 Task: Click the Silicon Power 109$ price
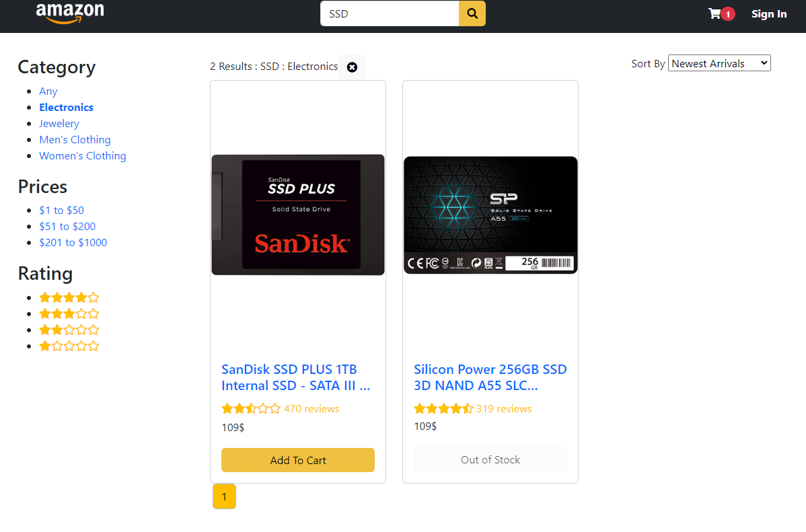425,426
